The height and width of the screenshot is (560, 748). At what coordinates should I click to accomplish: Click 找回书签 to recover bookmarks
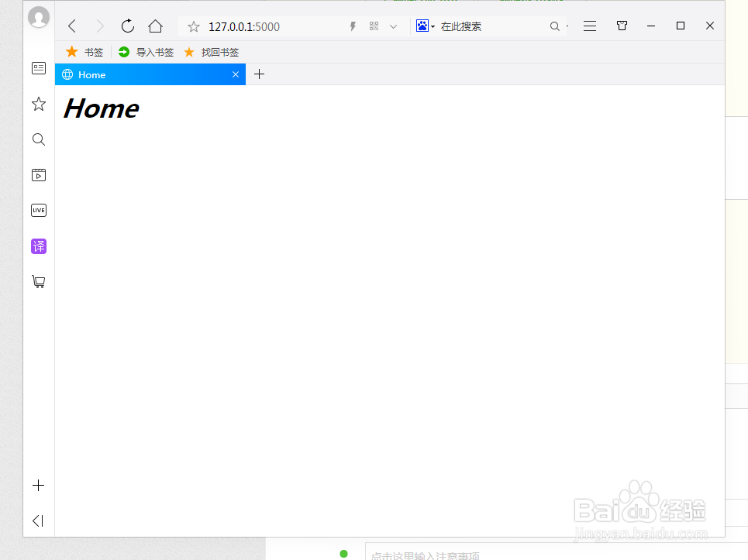tap(215, 52)
